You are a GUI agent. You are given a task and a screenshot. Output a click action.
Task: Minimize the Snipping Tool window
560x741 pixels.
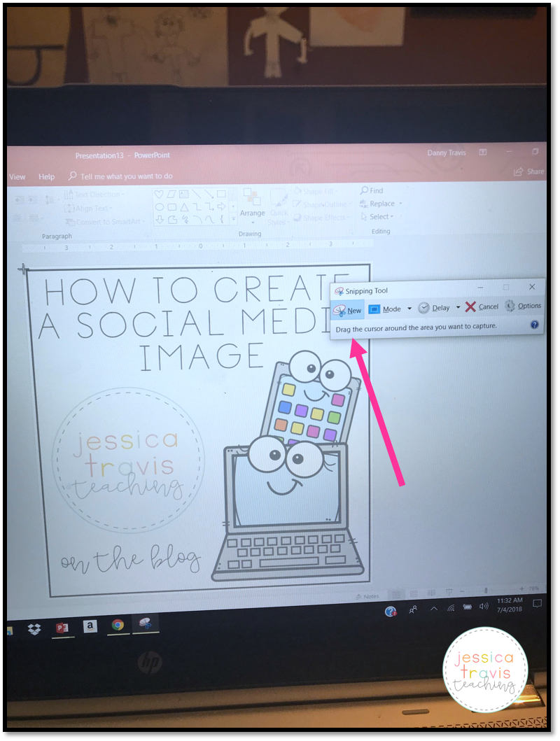[x=480, y=288]
